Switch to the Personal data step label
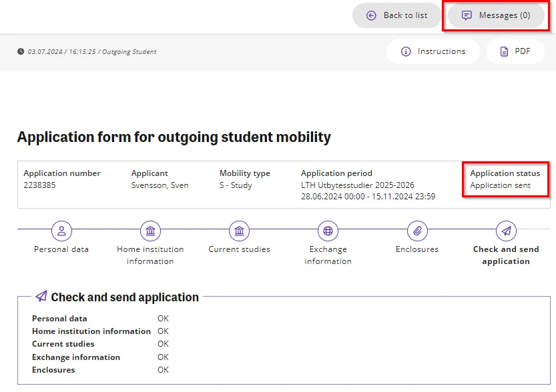This screenshot has height=392, width=556. pos(61,249)
